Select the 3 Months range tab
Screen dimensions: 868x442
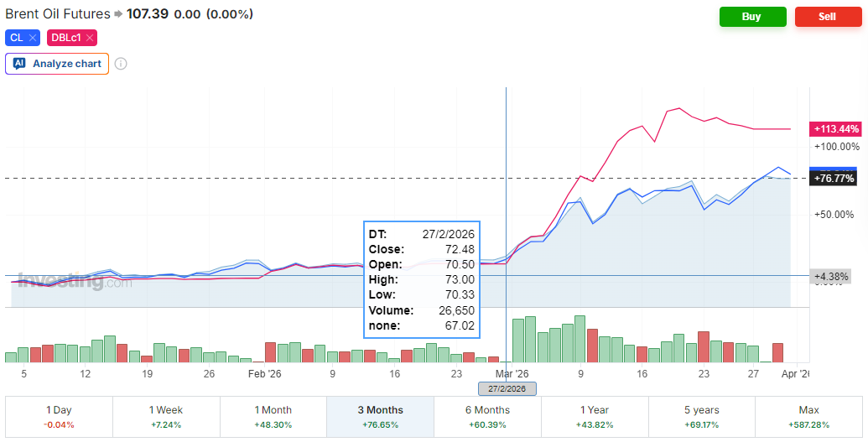coord(380,417)
